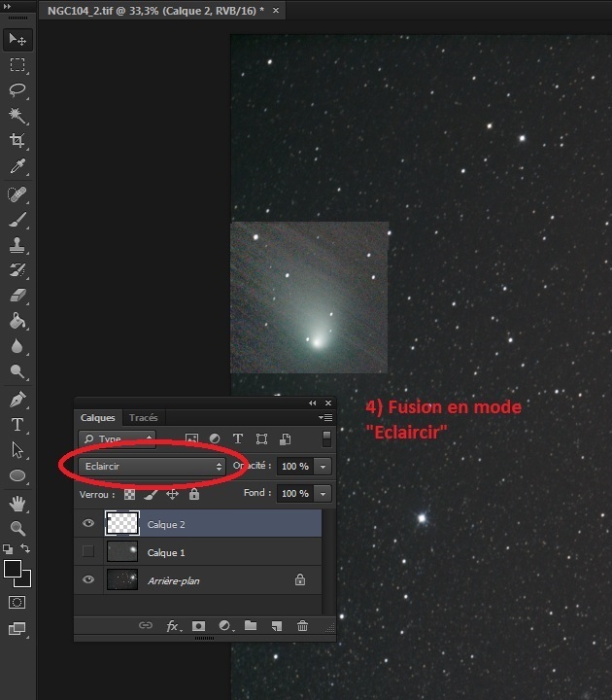The width and height of the screenshot is (612, 700).
Task: Select the Move tool
Action: pos(17,39)
